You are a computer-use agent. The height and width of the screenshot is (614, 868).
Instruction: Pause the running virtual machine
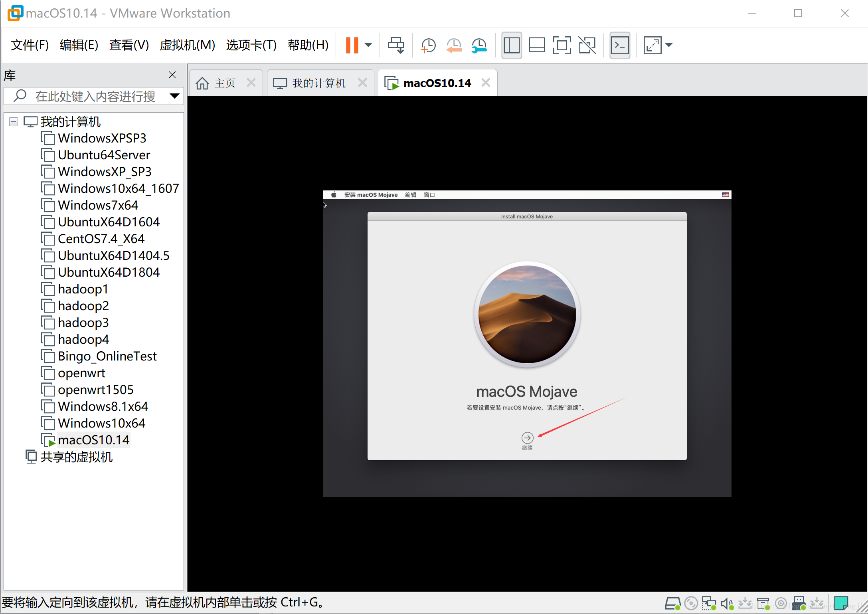(x=352, y=45)
